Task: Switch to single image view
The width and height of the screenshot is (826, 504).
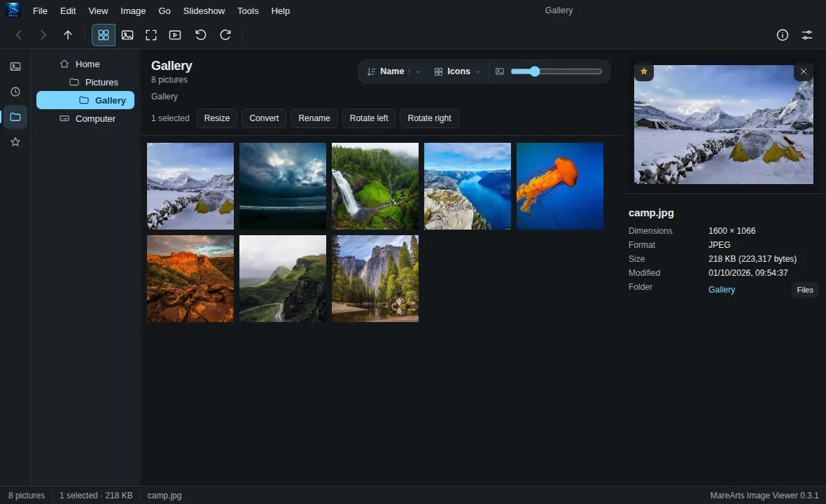Action: [x=127, y=35]
